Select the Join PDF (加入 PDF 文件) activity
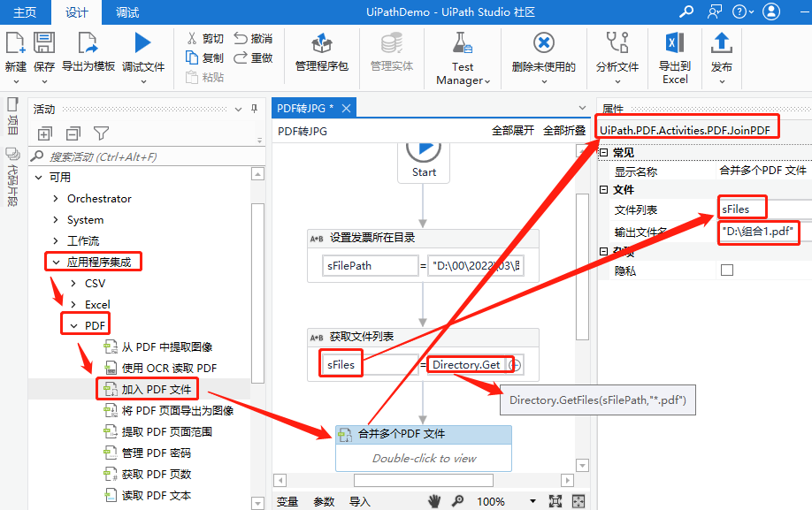 (157, 390)
